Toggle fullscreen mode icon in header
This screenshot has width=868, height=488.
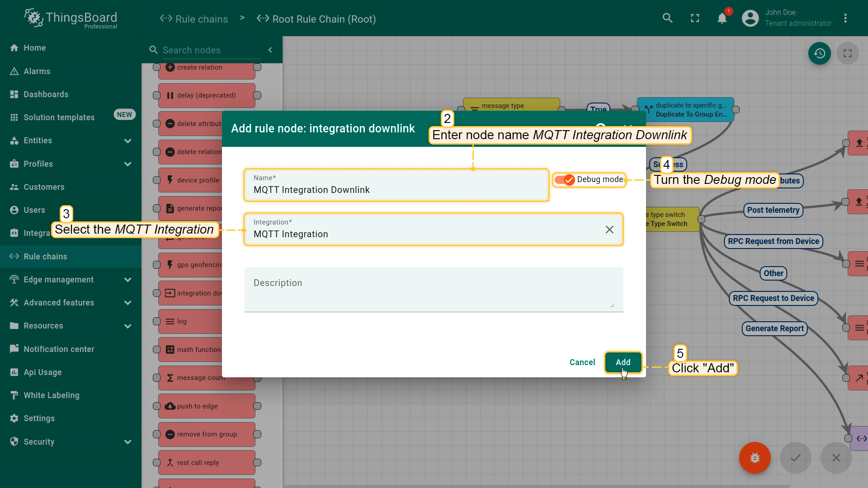click(695, 18)
